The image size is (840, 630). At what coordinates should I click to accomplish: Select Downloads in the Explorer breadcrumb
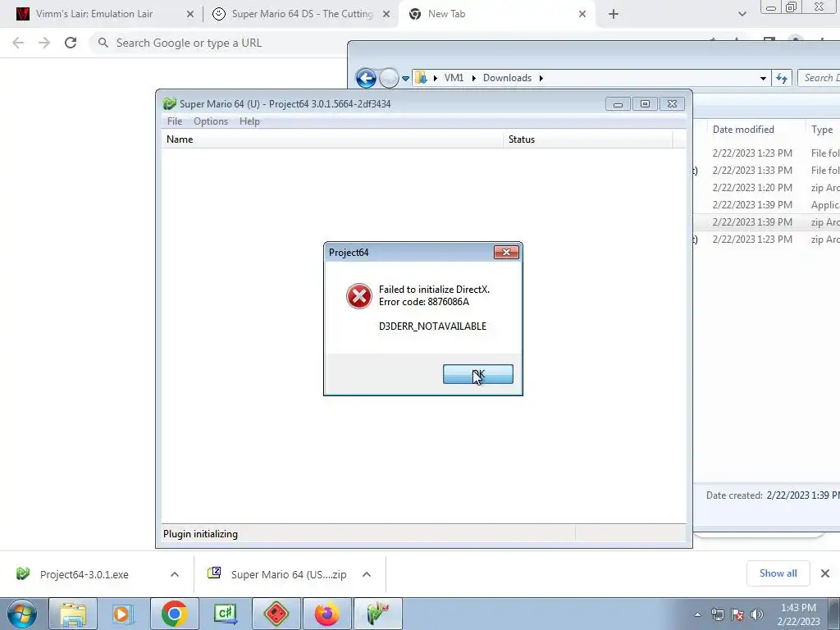point(507,78)
